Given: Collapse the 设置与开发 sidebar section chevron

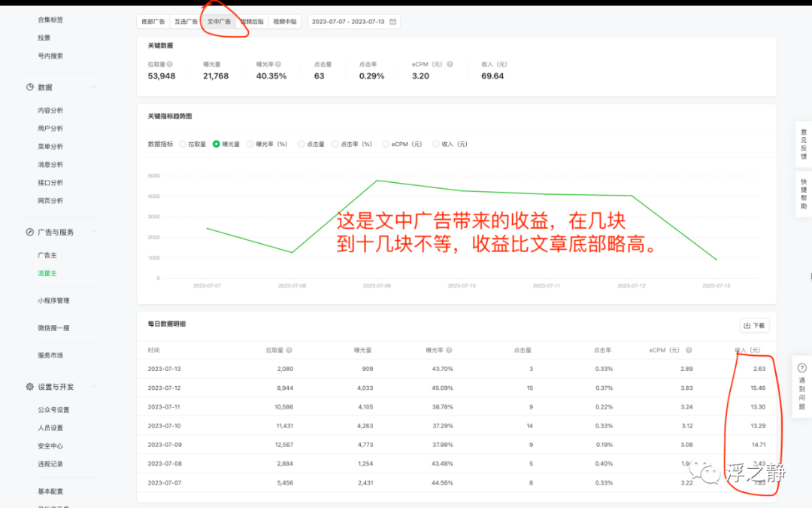Looking at the screenshot, I should pyautogui.click(x=94, y=386).
